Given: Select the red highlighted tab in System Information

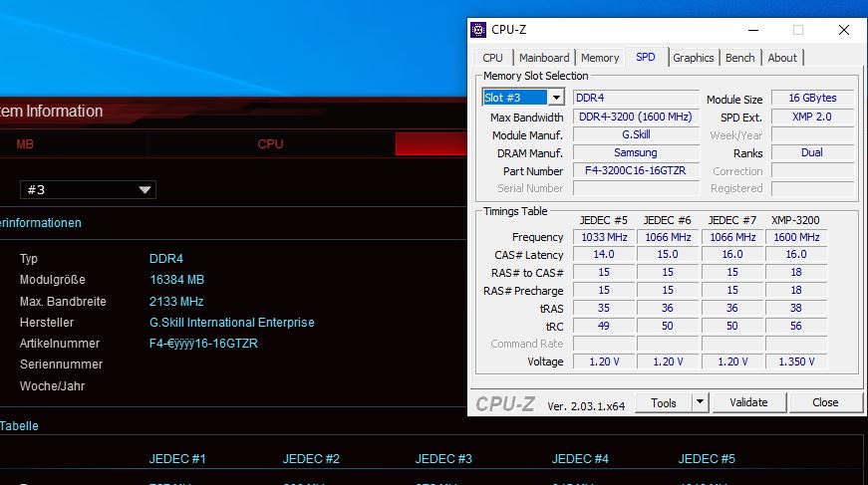Looking at the screenshot, I should click(x=432, y=144).
